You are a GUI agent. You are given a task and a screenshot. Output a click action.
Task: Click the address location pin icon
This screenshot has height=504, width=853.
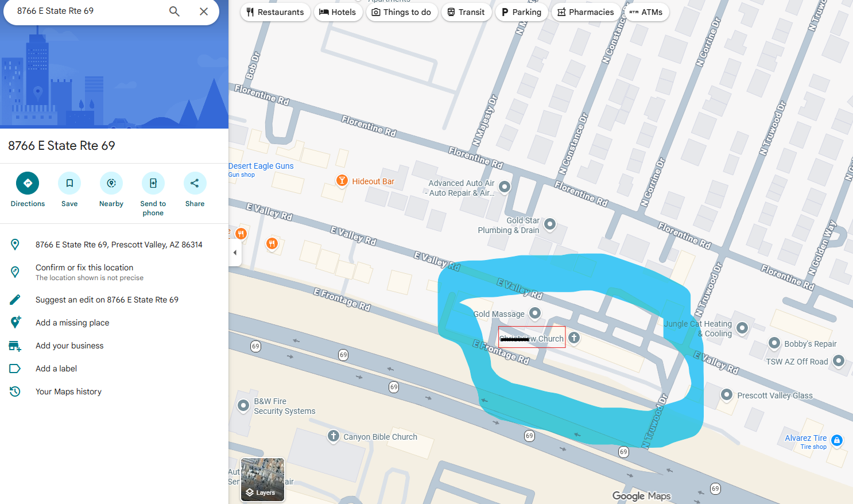15,245
